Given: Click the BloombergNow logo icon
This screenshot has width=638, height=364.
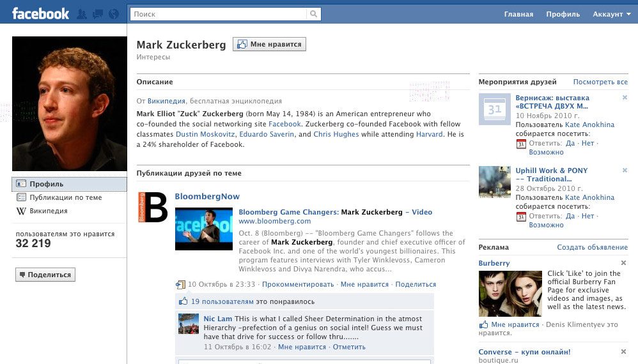Looking at the screenshot, I should click(x=152, y=207).
